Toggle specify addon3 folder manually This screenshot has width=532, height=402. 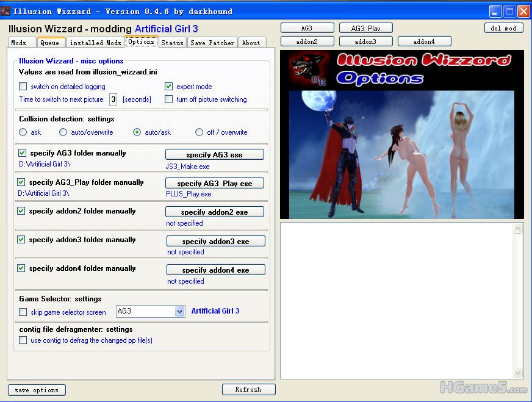pos(21,240)
